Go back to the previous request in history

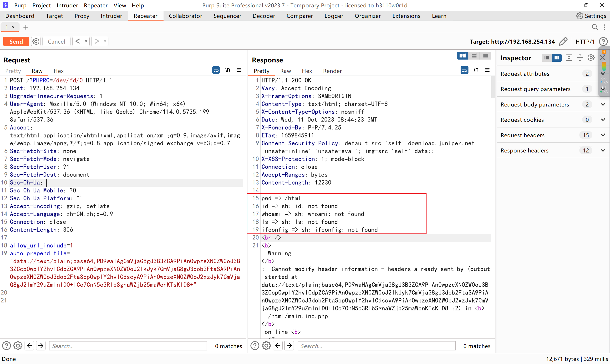point(77,41)
